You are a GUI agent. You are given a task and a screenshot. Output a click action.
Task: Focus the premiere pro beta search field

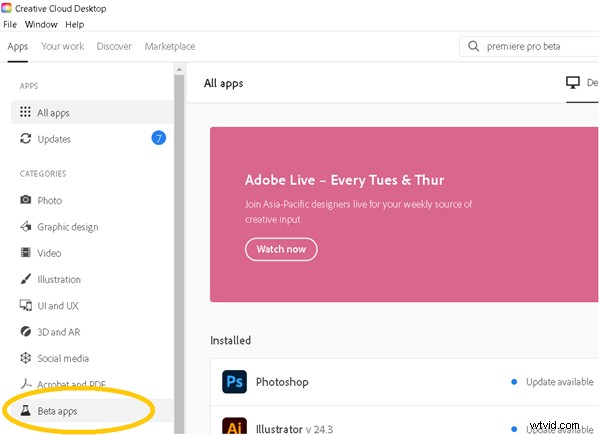click(529, 46)
